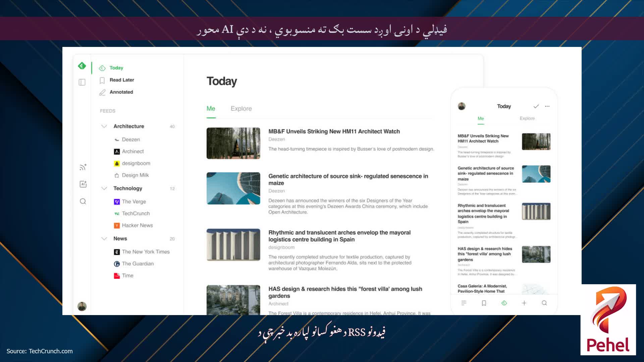The height and width of the screenshot is (362, 644).
Task: Click the white arches building thumbnail
Action: (233, 245)
